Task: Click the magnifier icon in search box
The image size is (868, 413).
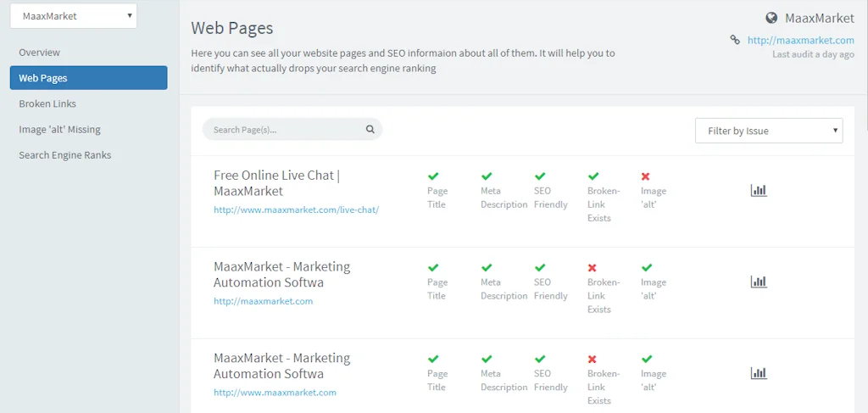Action: [370, 130]
